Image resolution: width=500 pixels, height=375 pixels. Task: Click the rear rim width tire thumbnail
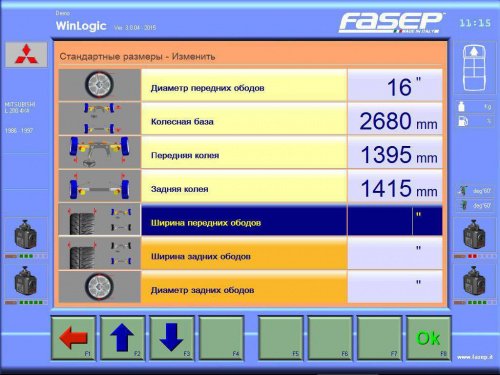click(100, 253)
